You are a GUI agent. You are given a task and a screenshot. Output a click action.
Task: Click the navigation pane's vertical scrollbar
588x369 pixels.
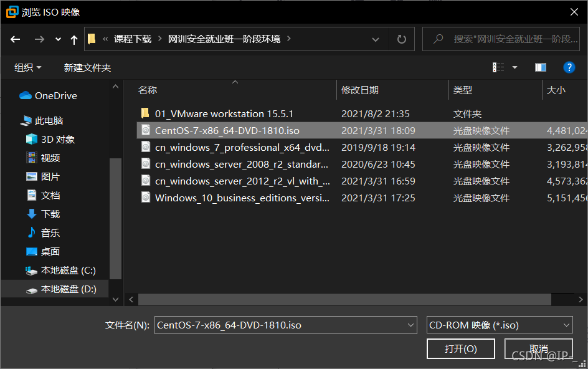(x=115, y=219)
